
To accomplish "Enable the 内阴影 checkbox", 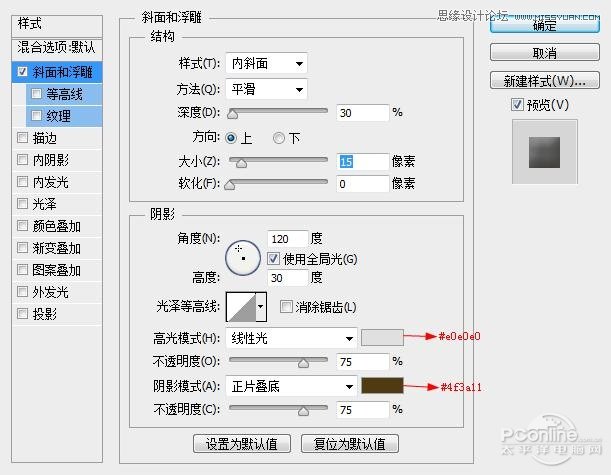I will pyautogui.click(x=22, y=159).
